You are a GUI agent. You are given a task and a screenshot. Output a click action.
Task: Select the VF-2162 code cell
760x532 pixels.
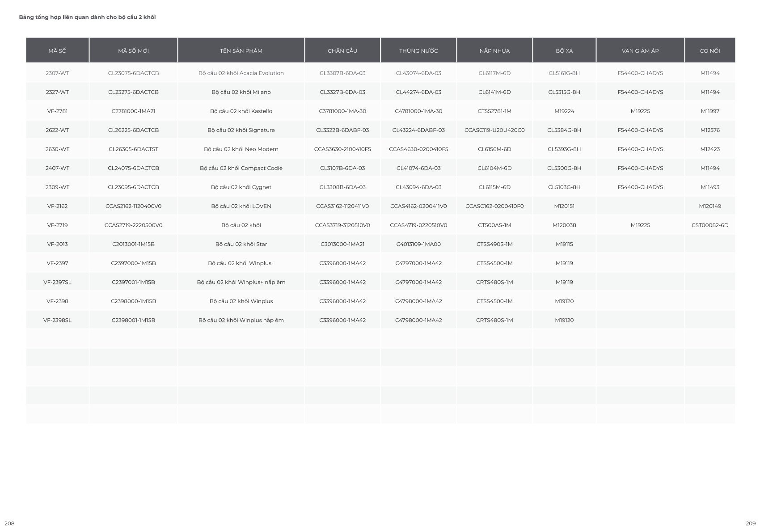tap(57, 206)
